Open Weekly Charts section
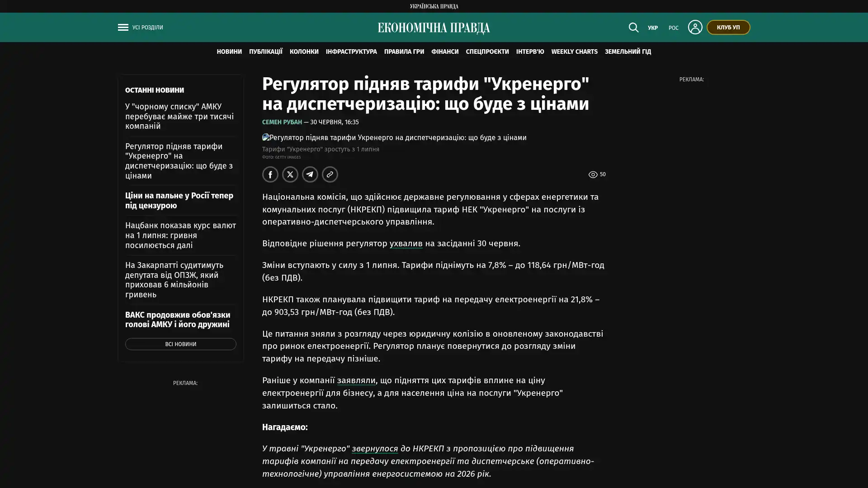 pyautogui.click(x=575, y=52)
